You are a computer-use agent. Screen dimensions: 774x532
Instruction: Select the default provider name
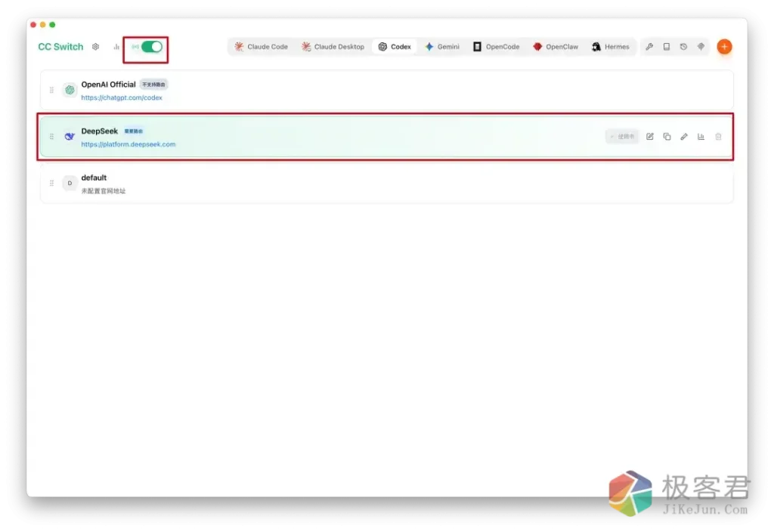point(94,178)
